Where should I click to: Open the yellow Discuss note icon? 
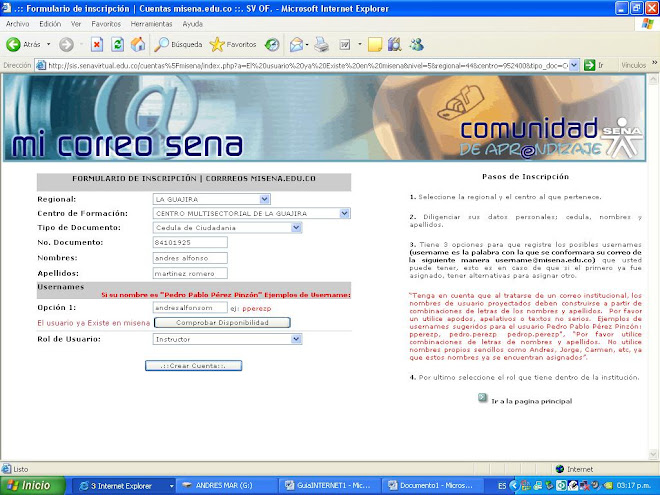click(x=375, y=44)
